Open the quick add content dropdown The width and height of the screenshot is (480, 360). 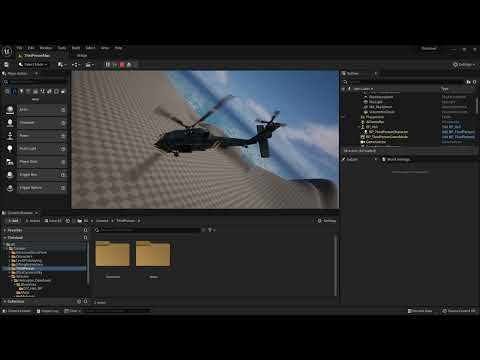(62, 64)
